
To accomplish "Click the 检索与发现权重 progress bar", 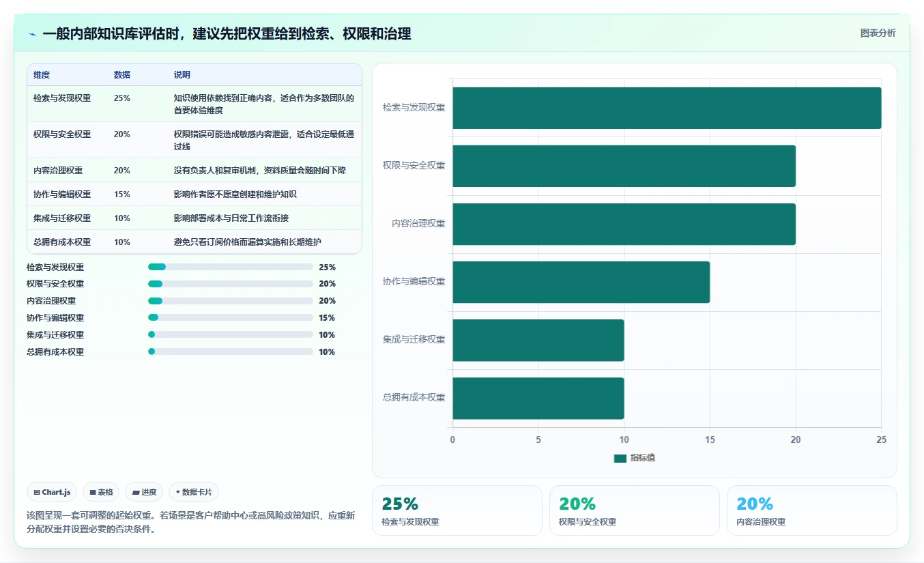I will (x=231, y=267).
